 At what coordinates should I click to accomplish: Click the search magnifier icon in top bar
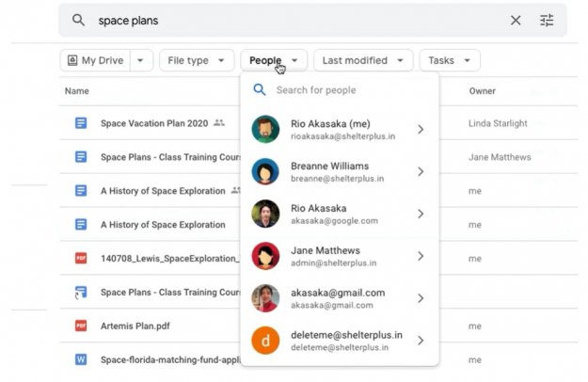pyautogui.click(x=79, y=21)
